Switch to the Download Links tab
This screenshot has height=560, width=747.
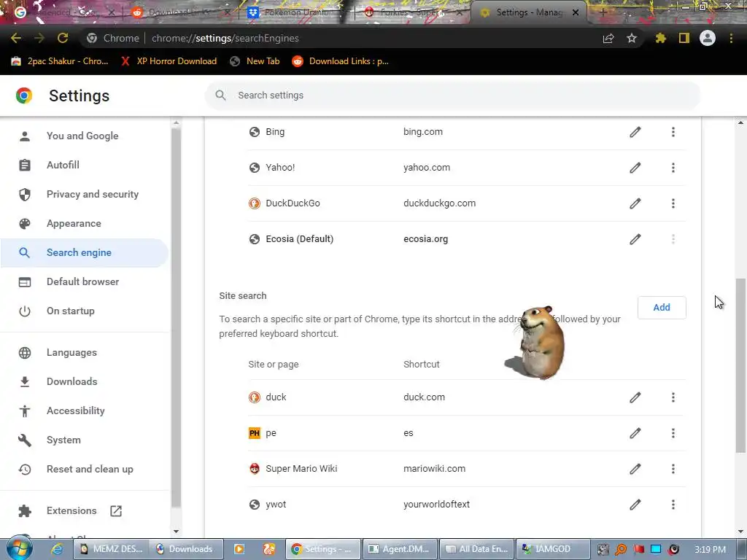[x=181, y=12]
